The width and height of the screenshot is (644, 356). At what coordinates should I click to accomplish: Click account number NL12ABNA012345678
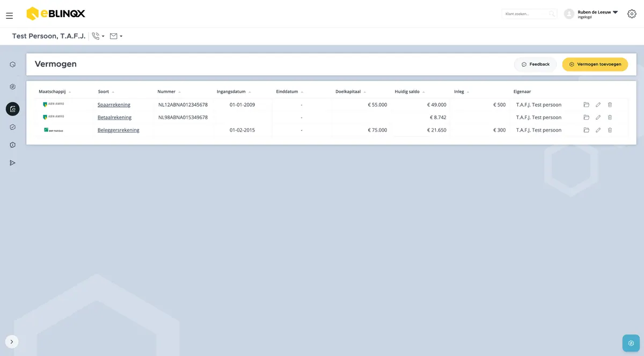(183, 105)
